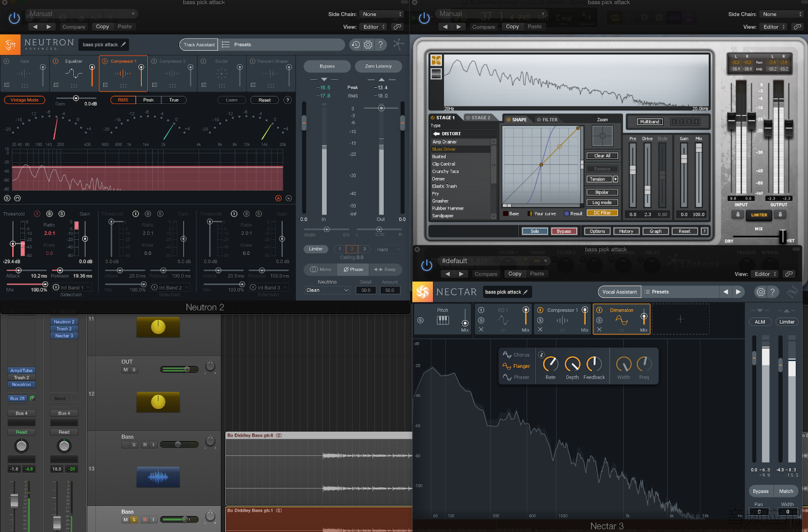Click Nectar link chain icon
The width and height of the screenshot is (808, 532).
[788, 274]
